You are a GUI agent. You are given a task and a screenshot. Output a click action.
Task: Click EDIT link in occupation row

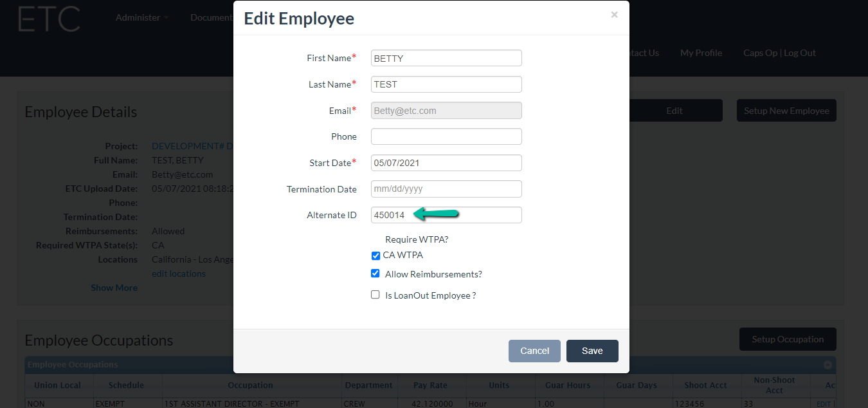tap(824, 404)
